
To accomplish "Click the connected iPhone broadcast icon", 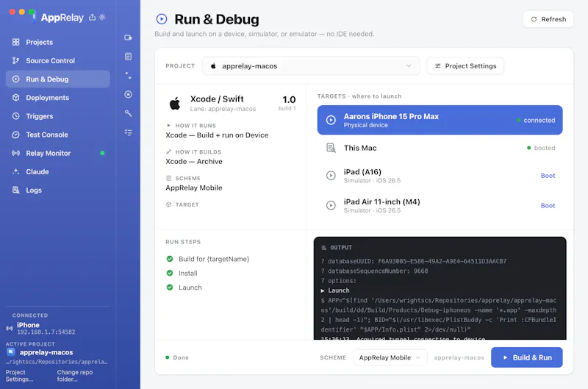I will [x=10, y=328].
